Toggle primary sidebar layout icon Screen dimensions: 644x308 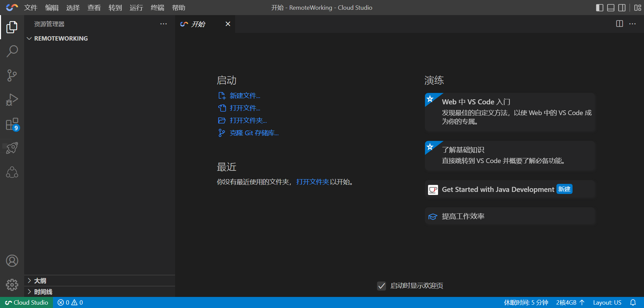[600, 8]
